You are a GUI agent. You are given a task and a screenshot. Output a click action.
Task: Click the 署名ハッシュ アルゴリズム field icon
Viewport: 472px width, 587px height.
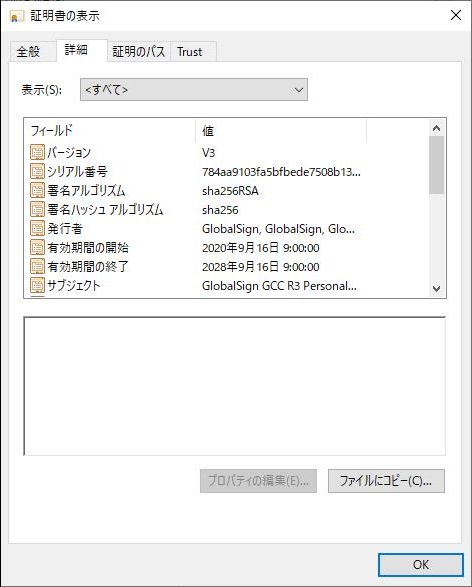click(37, 210)
